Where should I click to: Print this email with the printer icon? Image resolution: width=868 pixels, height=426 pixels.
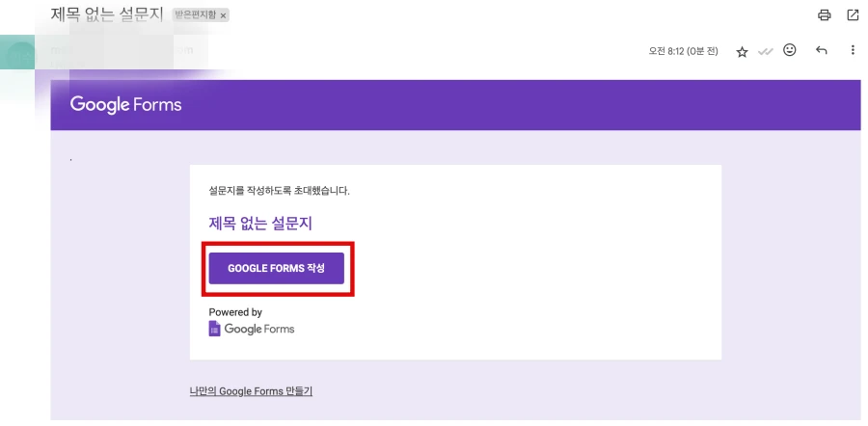click(825, 14)
